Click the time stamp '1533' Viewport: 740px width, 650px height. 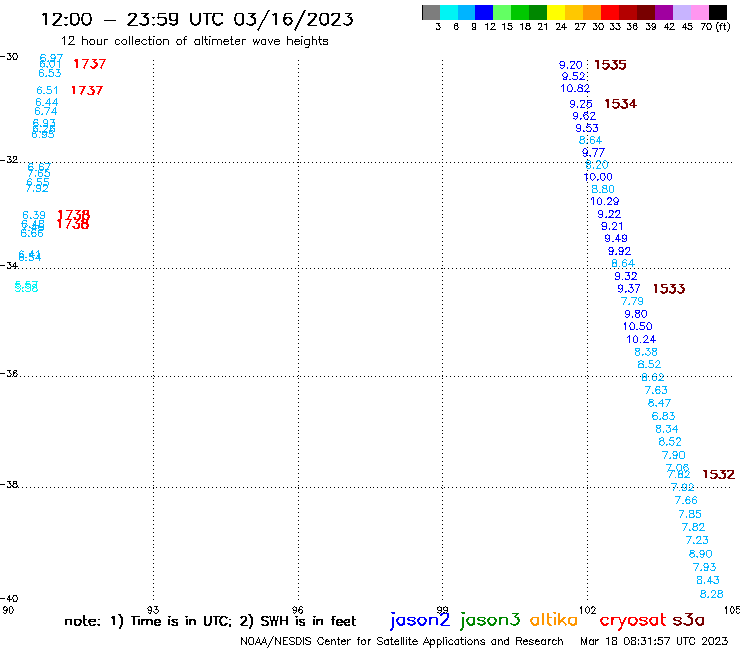click(x=669, y=289)
